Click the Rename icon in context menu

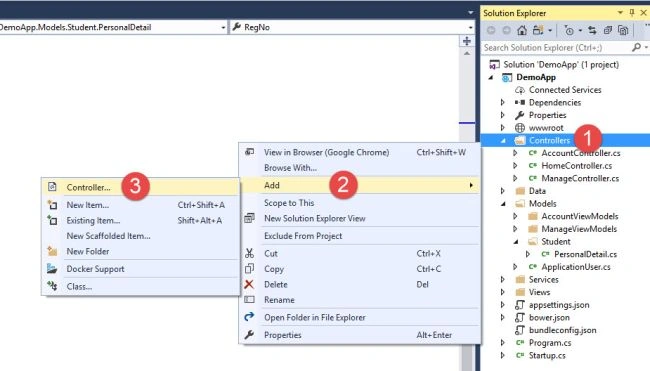click(249, 300)
